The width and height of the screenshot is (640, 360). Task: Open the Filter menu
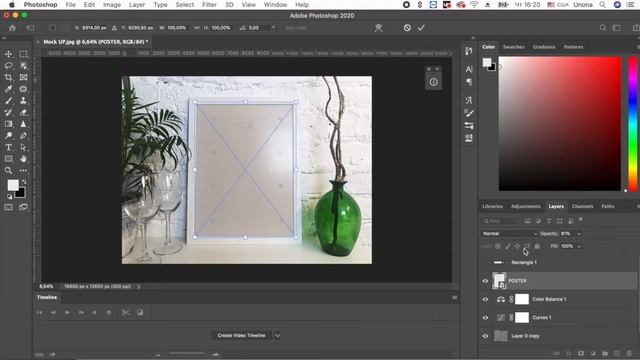209,4
